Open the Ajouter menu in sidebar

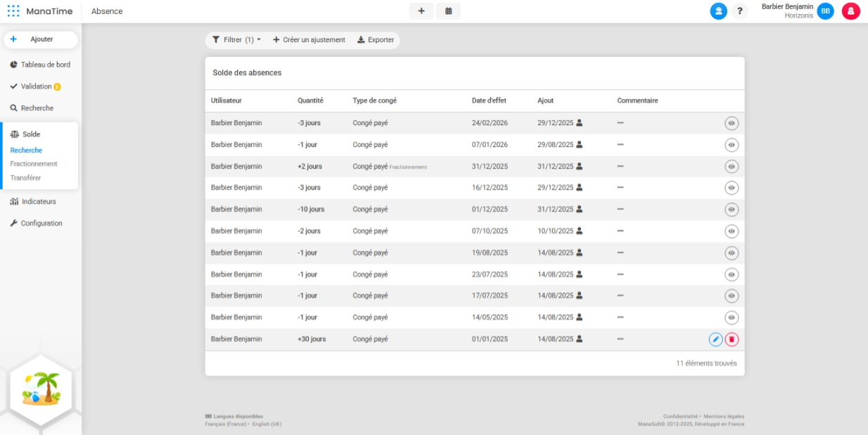pos(41,39)
